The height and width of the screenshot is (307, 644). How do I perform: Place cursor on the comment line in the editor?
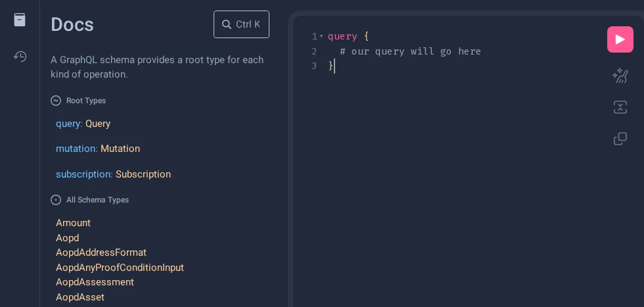[411, 51]
